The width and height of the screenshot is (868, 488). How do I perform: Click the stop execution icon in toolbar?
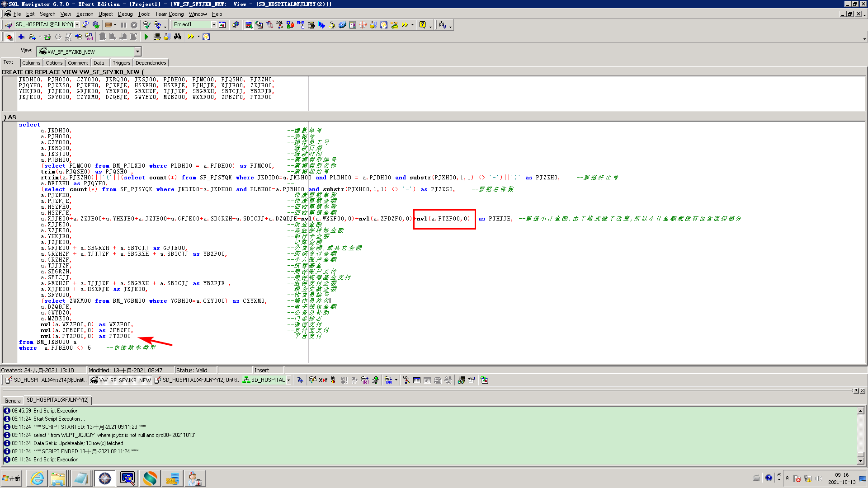coord(134,25)
